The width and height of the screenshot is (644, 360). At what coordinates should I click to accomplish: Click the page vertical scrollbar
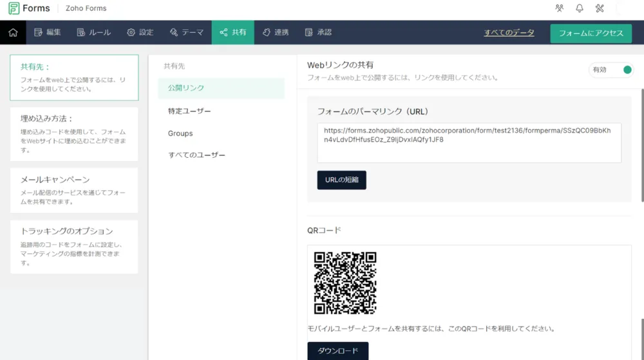coord(642,144)
